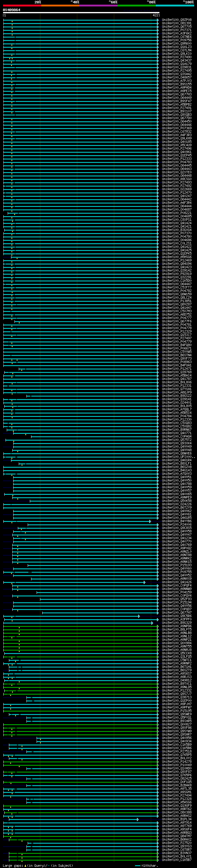Click the UniRef100_O64449 label
The height and width of the screenshot is (868, 197).
click(177, 98)
